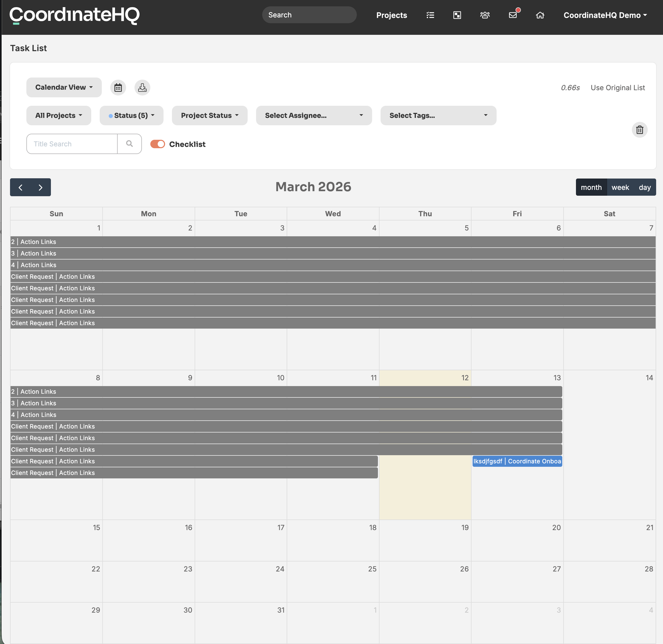Go to previous month with left chevron
663x644 pixels.
click(20, 188)
